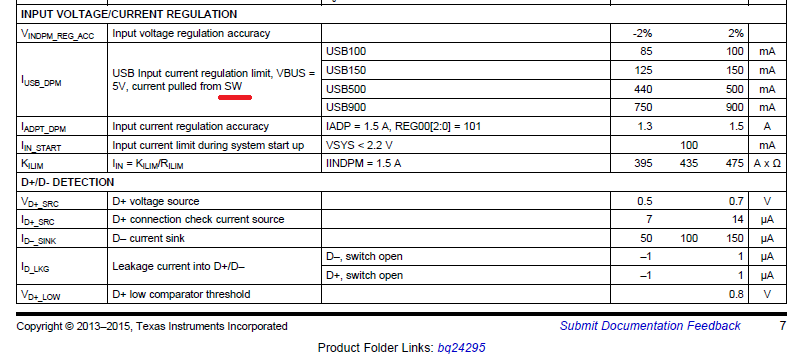Open the bq24295 product folder link

(x=461, y=348)
